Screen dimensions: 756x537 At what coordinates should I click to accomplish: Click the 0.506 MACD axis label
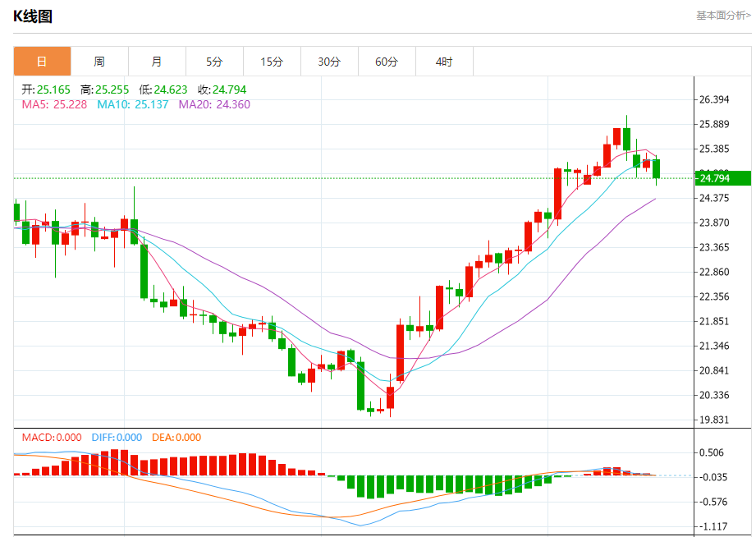click(712, 452)
